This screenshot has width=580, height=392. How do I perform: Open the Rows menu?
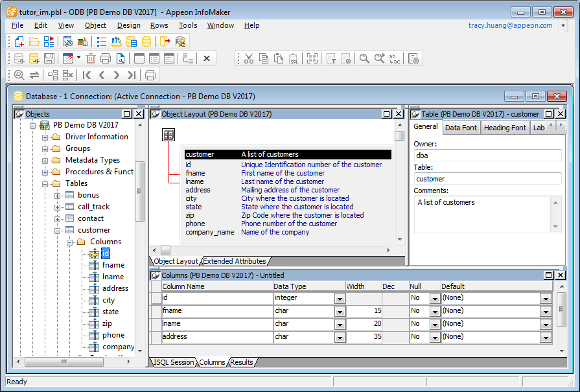(x=159, y=25)
